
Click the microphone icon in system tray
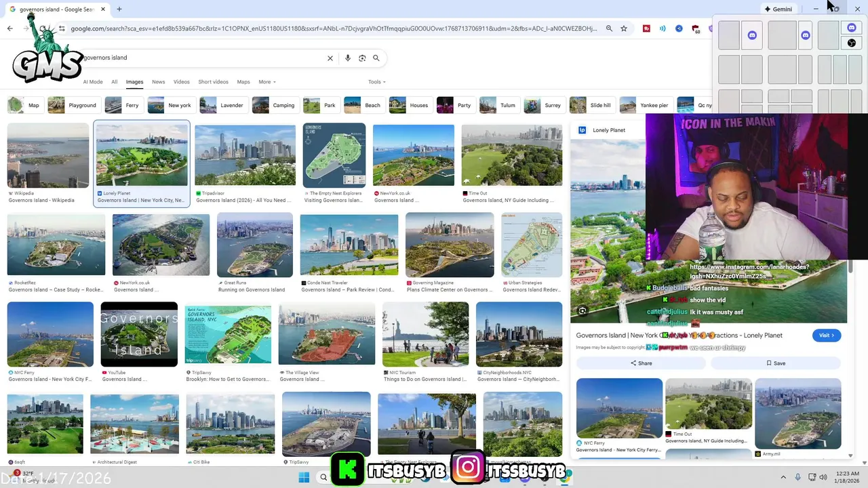(x=798, y=477)
